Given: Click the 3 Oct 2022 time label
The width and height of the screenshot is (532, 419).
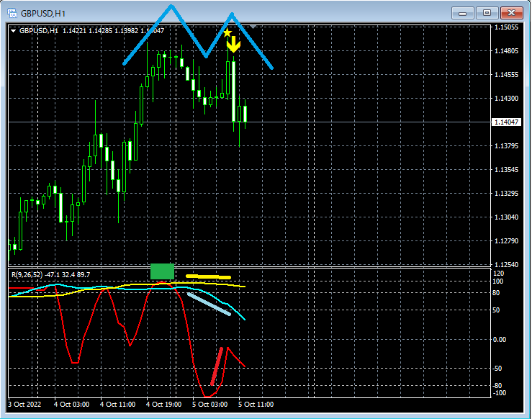Looking at the screenshot, I should click(x=24, y=405).
